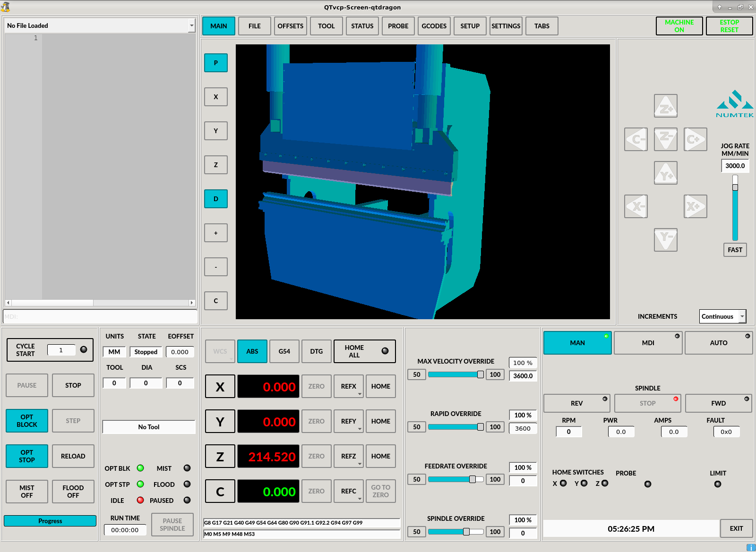
Task: Jog Z axis down with Z- arrow
Action: pos(666,139)
